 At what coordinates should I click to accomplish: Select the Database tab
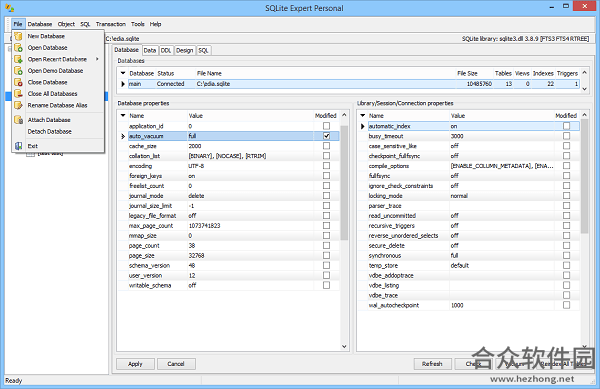tap(127, 50)
